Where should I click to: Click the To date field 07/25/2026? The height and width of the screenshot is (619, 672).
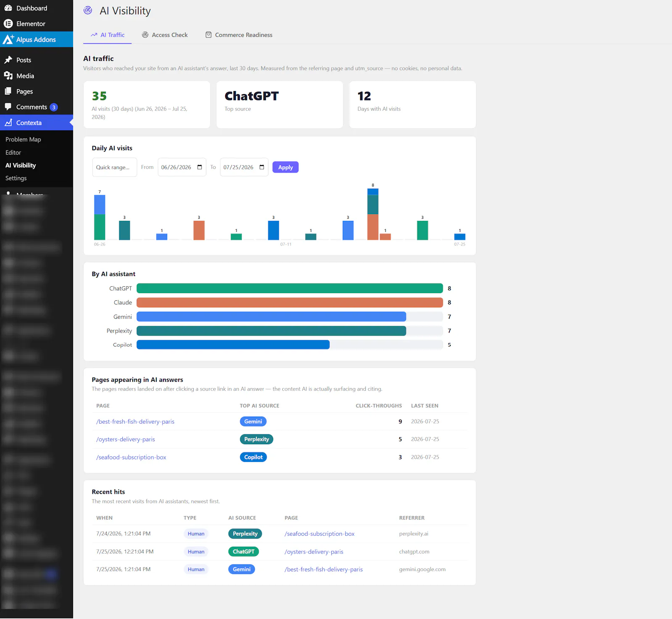(x=244, y=167)
